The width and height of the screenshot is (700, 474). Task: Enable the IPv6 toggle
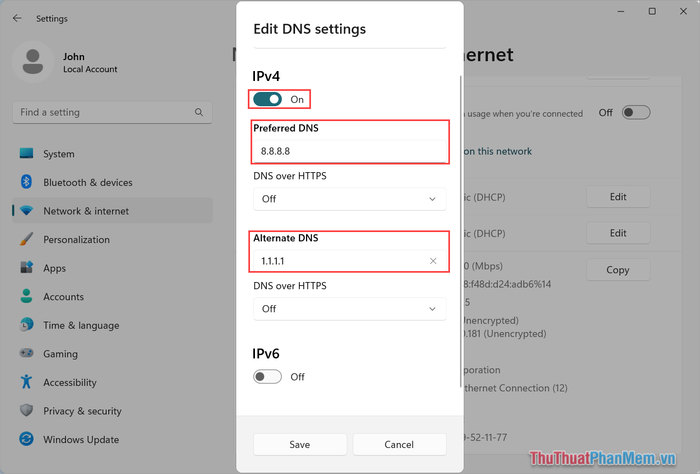tap(267, 377)
